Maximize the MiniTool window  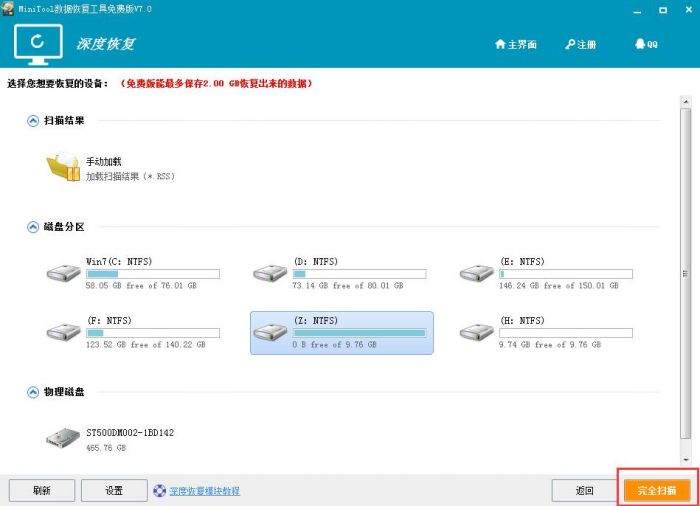click(663, 10)
